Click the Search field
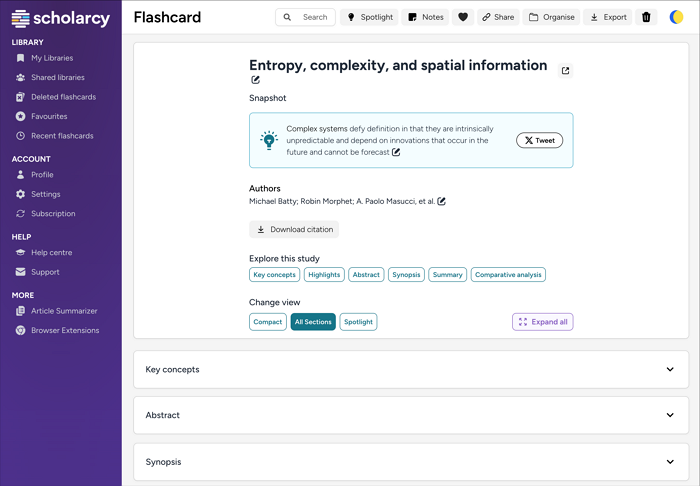The height and width of the screenshot is (486, 700). click(x=305, y=17)
